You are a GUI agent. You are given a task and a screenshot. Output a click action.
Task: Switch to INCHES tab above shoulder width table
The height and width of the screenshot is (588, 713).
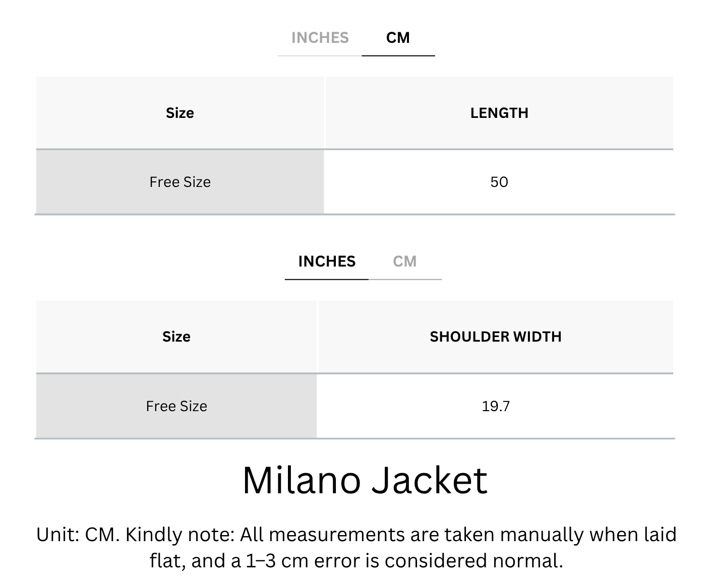click(327, 262)
